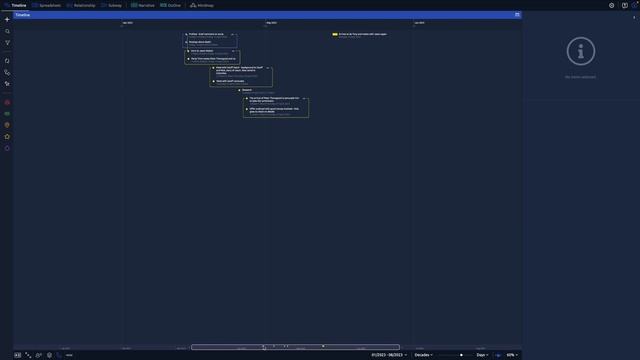Click the more options dots in status bar
This screenshot has height=360, width=640.
click(x=69, y=355)
